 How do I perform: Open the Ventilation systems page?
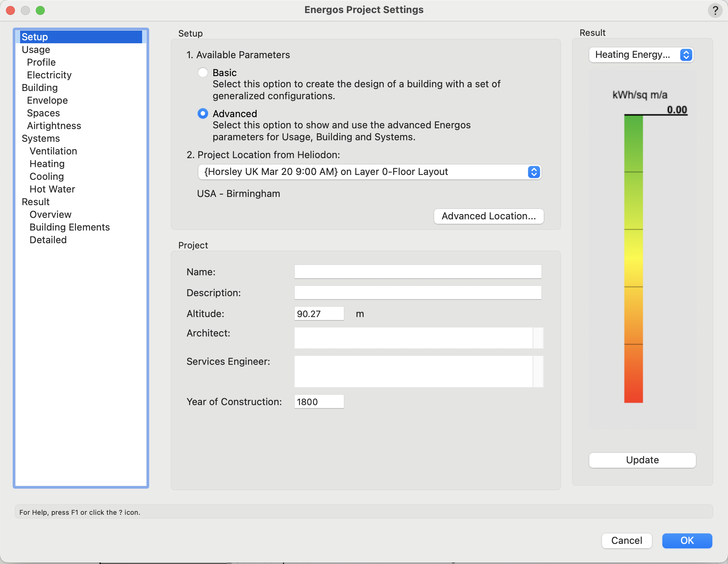53,151
